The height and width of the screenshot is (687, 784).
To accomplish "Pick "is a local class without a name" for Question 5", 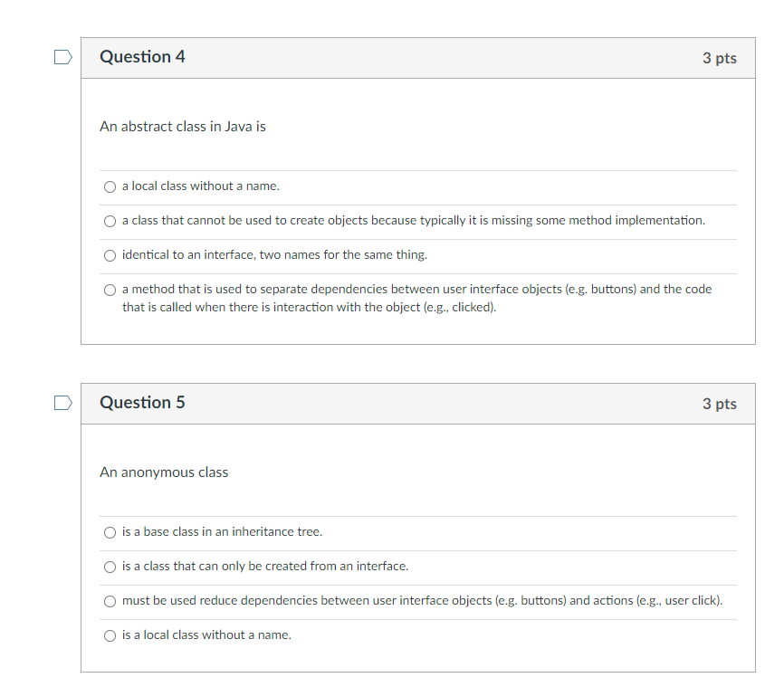I will click(x=110, y=635).
